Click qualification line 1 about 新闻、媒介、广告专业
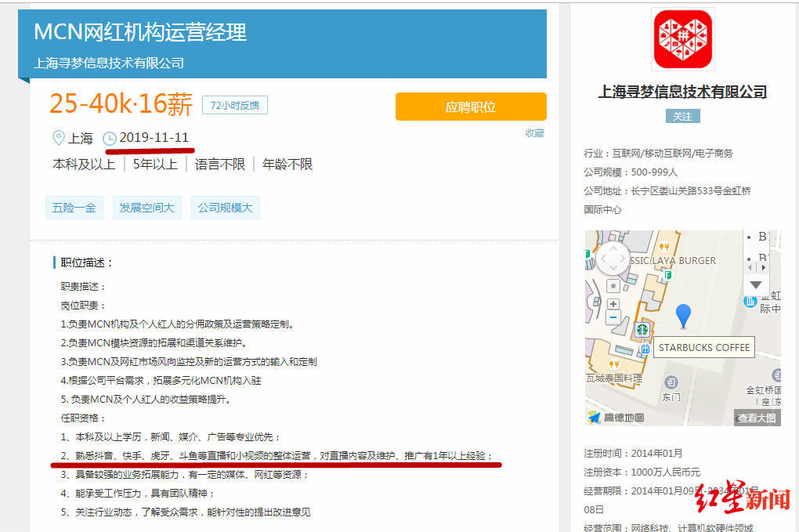799x532 pixels. pyautogui.click(x=171, y=437)
